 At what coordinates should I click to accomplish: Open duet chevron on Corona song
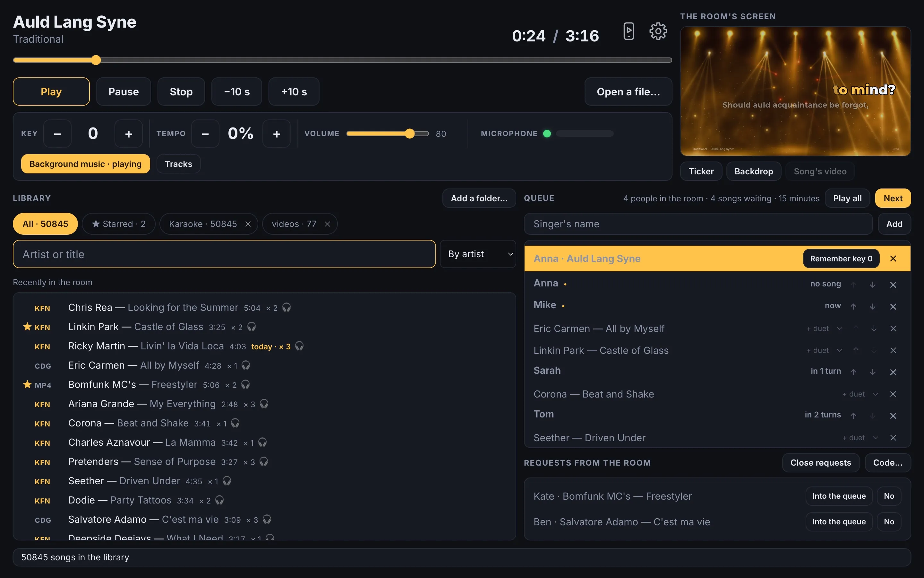875,394
